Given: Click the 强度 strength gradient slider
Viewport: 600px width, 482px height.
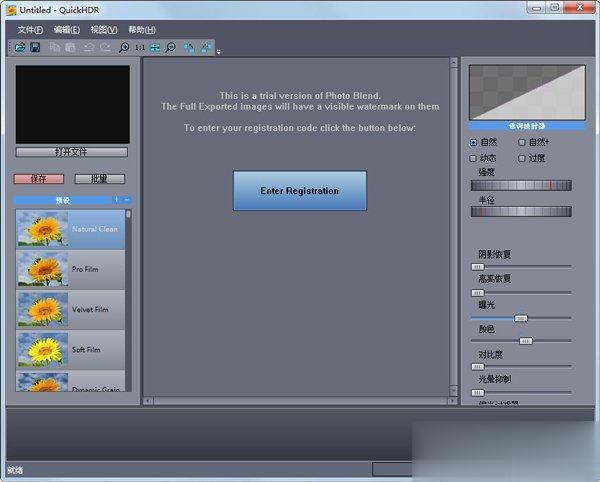Looking at the screenshot, I should pos(521,186).
